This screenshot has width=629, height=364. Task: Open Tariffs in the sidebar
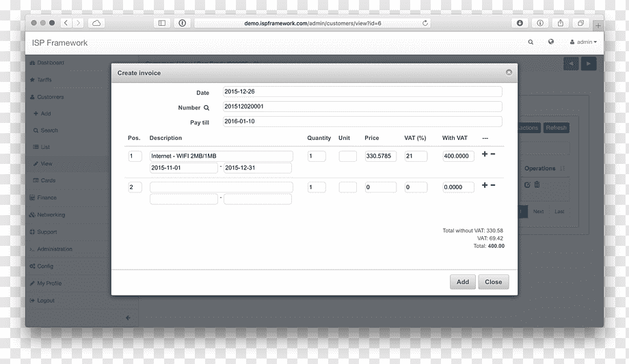pos(44,80)
